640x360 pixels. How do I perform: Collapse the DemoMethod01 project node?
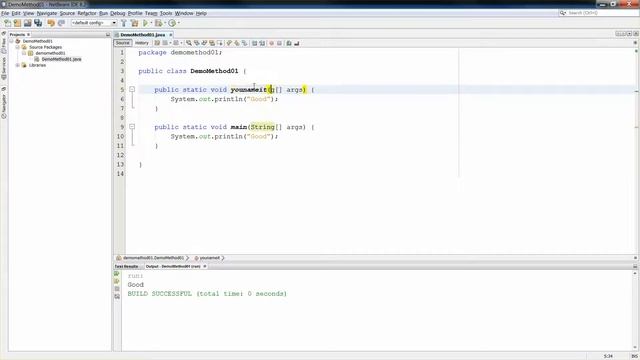click(x=11, y=41)
